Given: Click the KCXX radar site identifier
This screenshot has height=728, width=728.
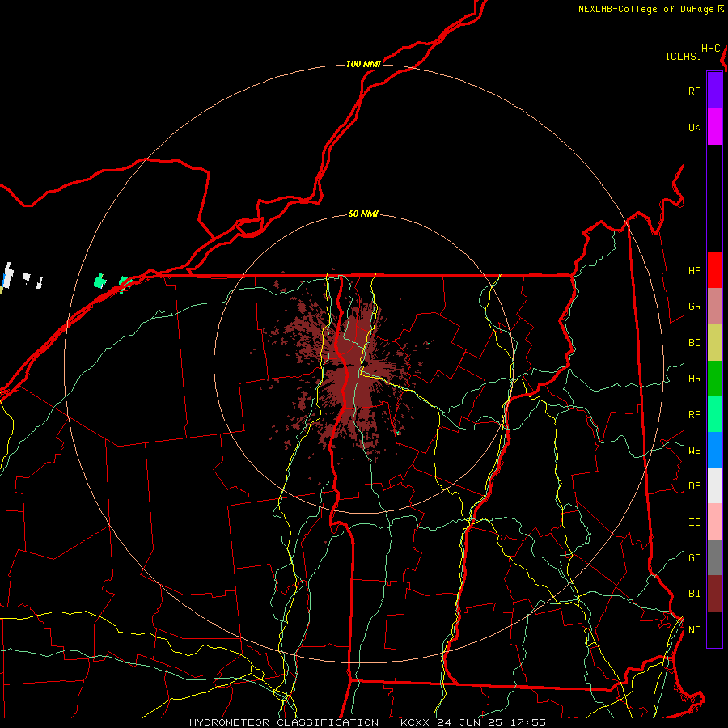Looking at the screenshot, I should coord(415,722).
